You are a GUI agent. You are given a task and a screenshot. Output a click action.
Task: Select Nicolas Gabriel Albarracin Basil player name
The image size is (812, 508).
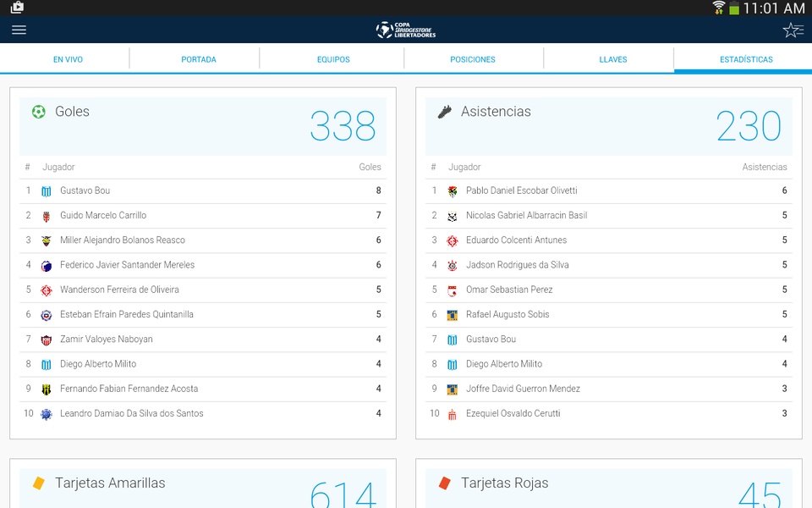click(527, 215)
